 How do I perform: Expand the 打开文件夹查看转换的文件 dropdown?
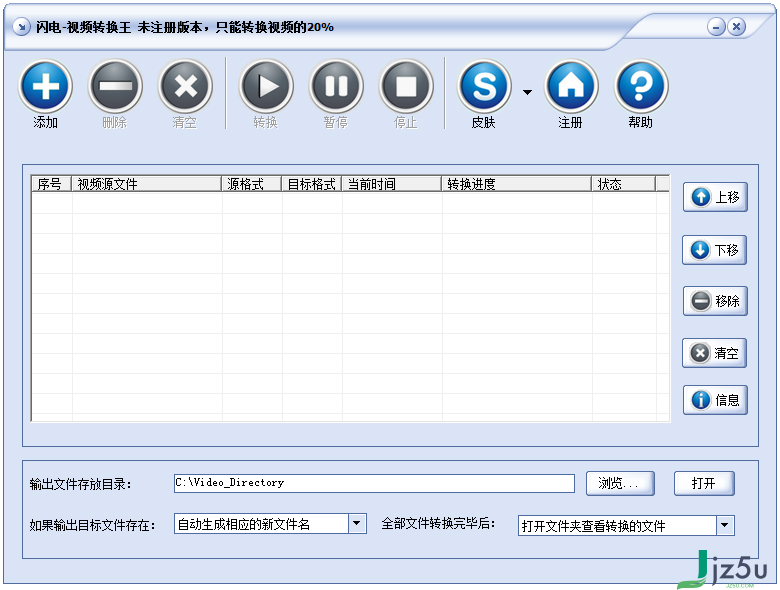725,525
